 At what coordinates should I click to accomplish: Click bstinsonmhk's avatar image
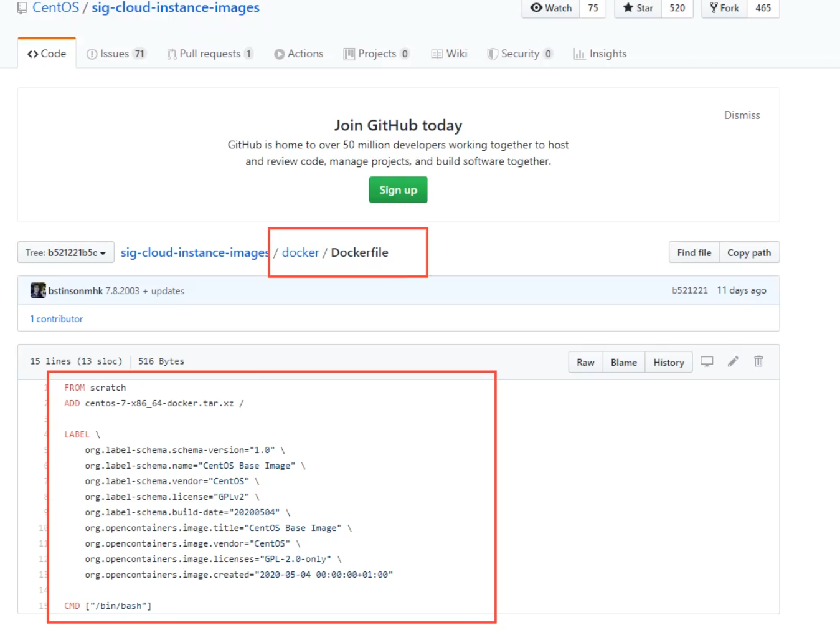[38, 290]
